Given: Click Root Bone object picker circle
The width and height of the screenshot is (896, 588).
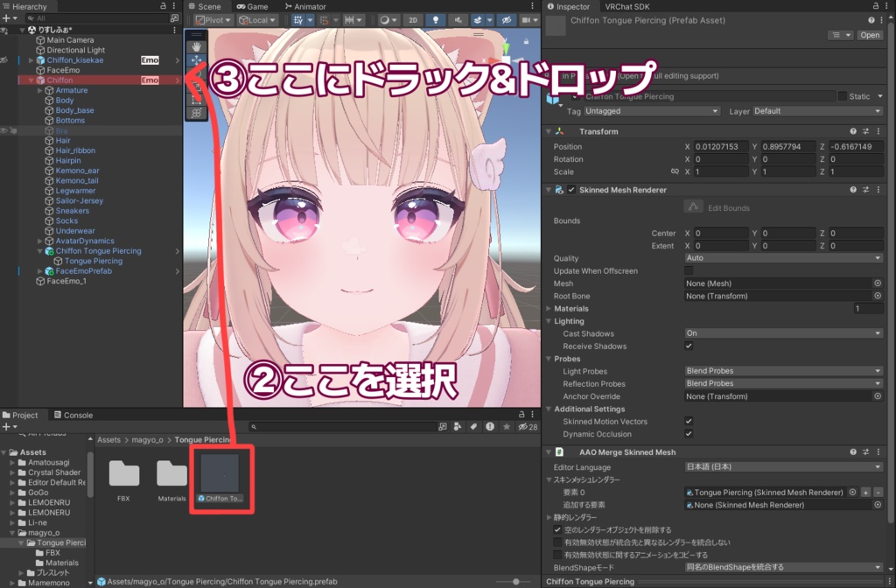Looking at the screenshot, I should click(x=877, y=296).
